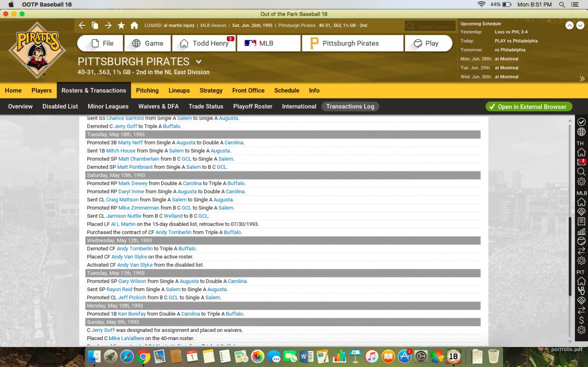The image size is (588, 367).
Task: Click the globe icon in the right sidebar
Action: (x=581, y=132)
